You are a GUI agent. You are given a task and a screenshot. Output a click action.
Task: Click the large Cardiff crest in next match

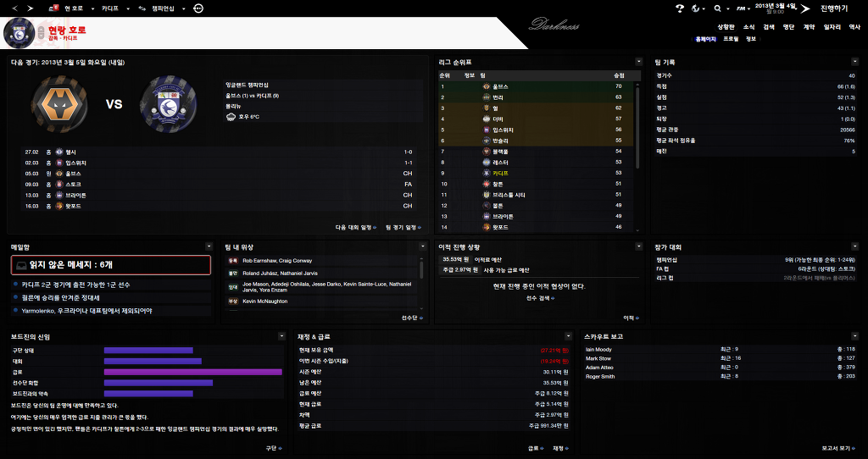click(x=169, y=104)
